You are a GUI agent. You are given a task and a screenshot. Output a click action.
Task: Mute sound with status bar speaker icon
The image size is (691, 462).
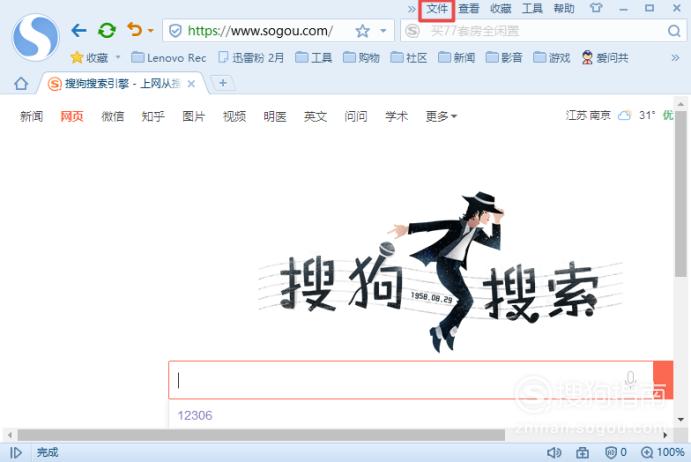point(554,453)
